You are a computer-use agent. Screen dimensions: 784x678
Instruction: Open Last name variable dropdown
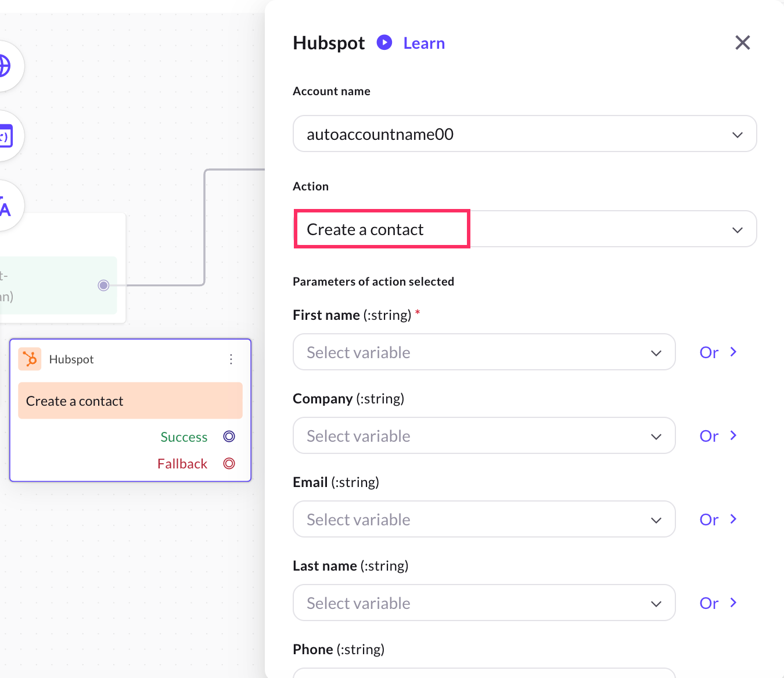[x=484, y=603]
